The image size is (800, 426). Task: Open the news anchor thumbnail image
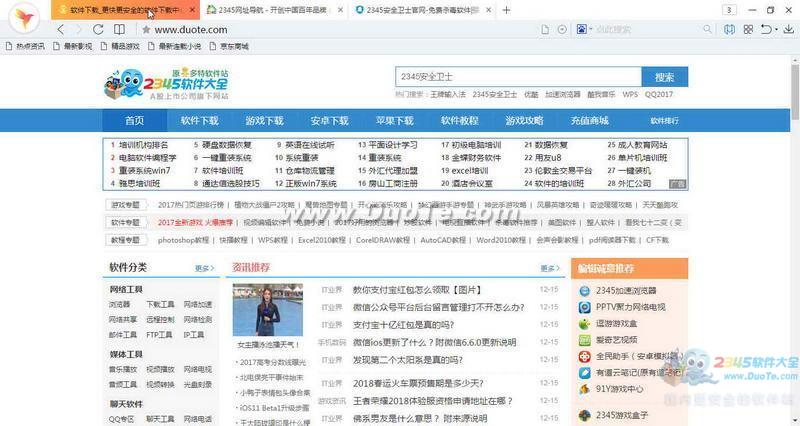tap(268, 310)
